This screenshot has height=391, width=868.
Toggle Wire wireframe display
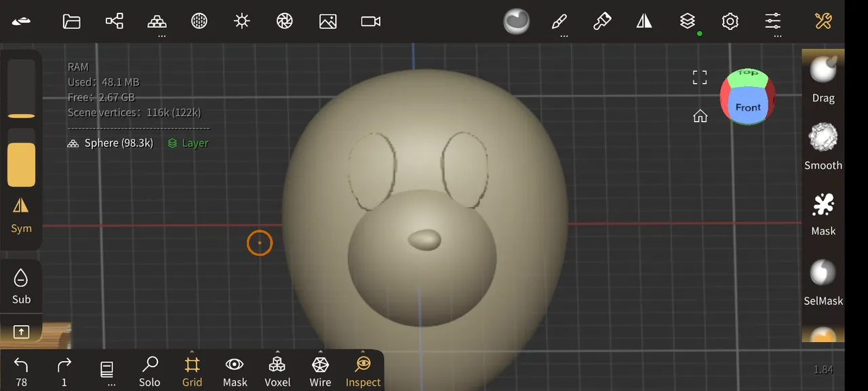tap(320, 371)
